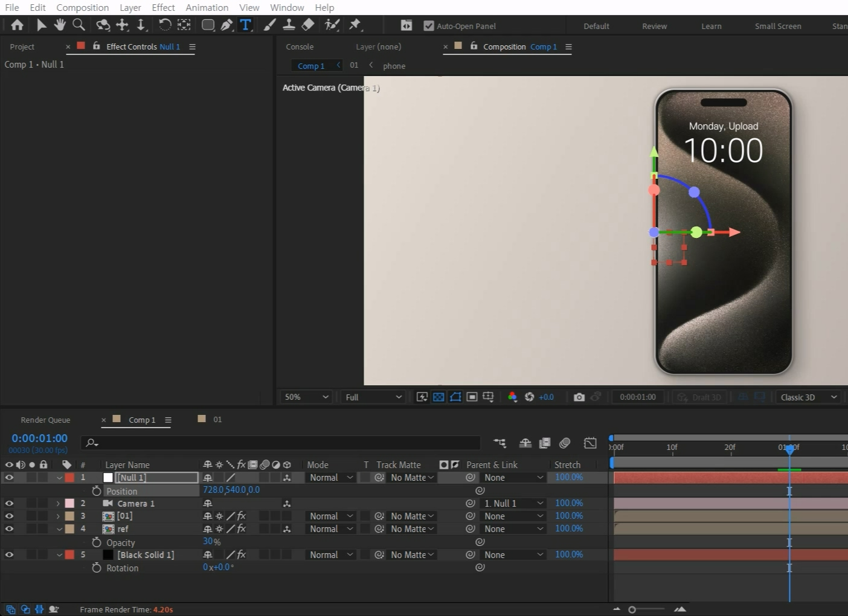Switch to the Default workspace
This screenshot has height=616, width=848.
click(596, 26)
